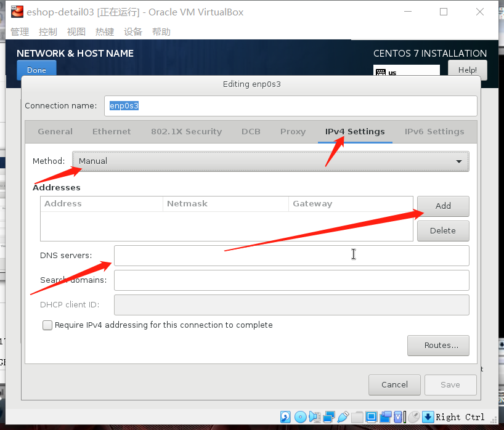Focus the Search domains field

[291, 280]
